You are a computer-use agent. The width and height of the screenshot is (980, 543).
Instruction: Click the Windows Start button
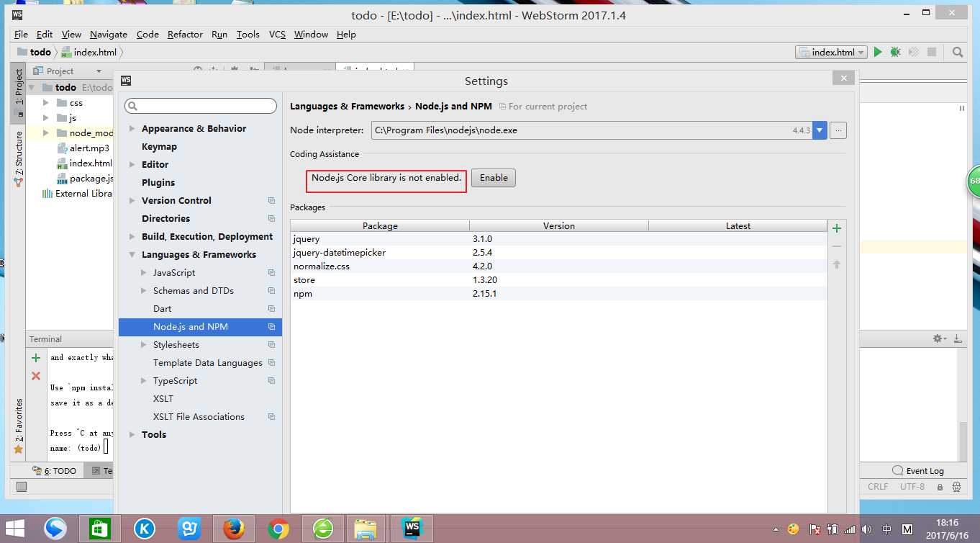[x=14, y=529]
